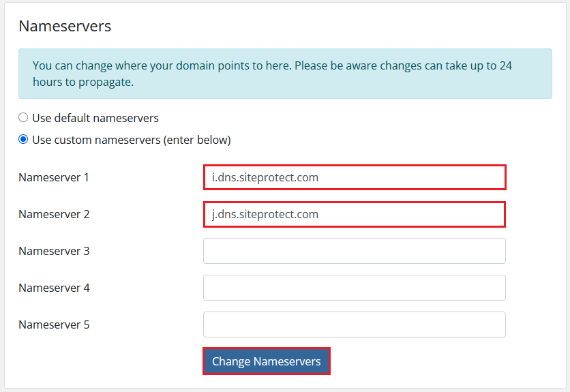Screen dimensions: 570x392
Task: Click into the empty Nameserver 4 field
Action: pos(354,288)
